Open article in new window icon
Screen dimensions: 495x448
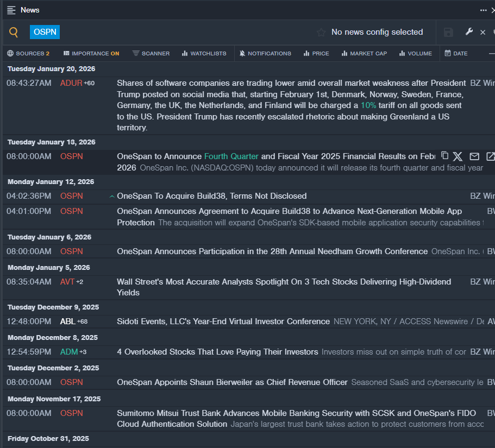490,156
